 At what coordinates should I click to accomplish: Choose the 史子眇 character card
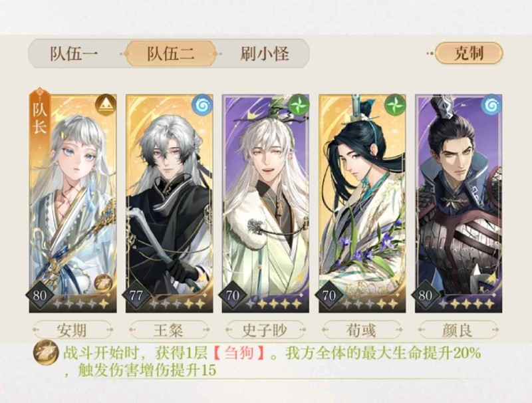pos(265,203)
